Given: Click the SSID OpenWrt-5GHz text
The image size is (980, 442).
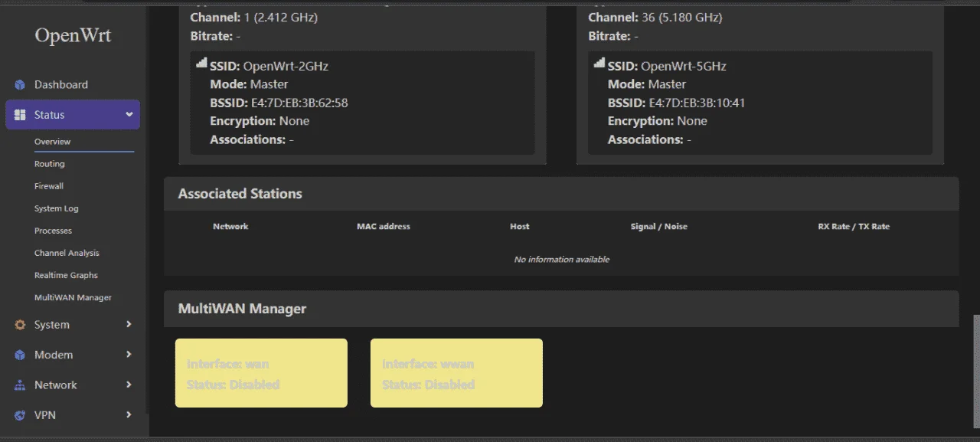Looking at the screenshot, I should pyautogui.click(x=667, y=66).
